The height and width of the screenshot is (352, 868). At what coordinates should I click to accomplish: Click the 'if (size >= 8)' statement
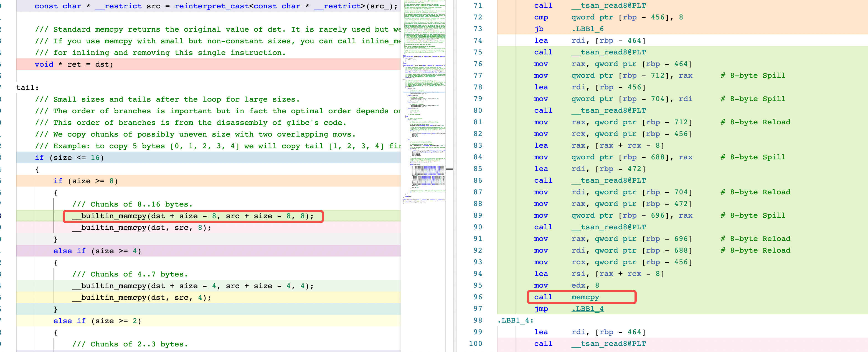(86, 181)
